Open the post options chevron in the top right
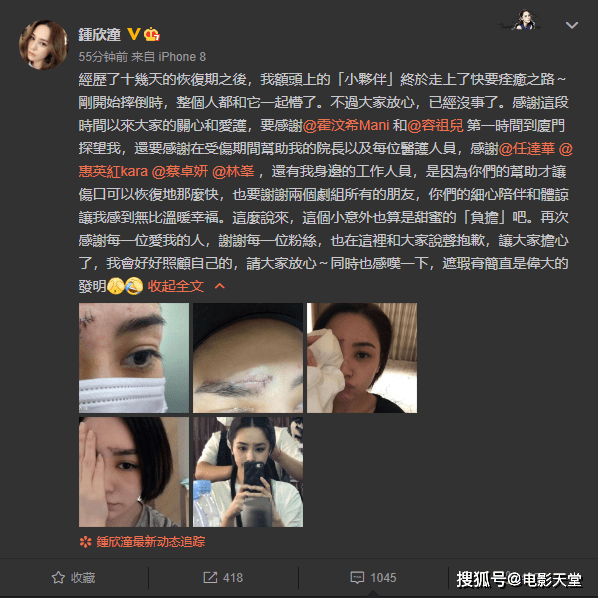 pos(572,25)
